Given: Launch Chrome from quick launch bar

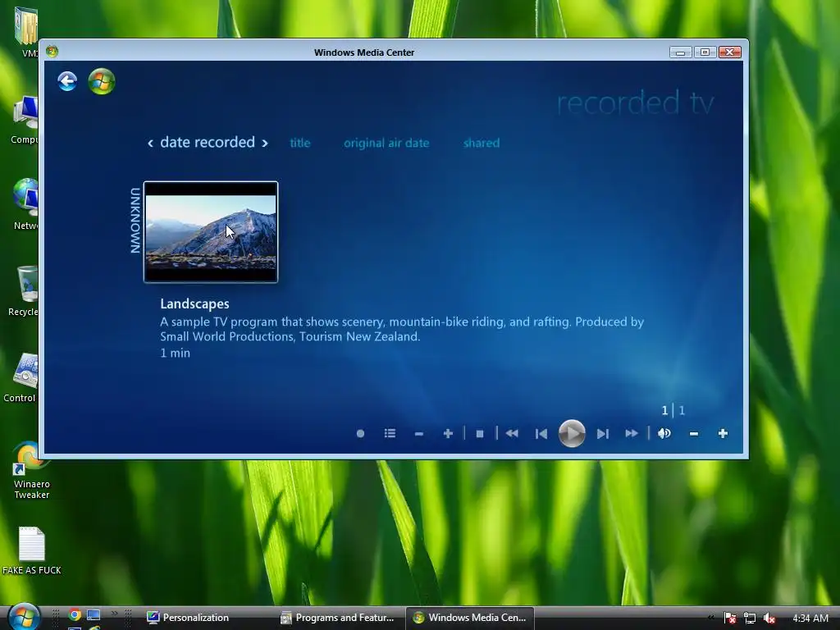Looking at the screenshot, I should point(75,615).
